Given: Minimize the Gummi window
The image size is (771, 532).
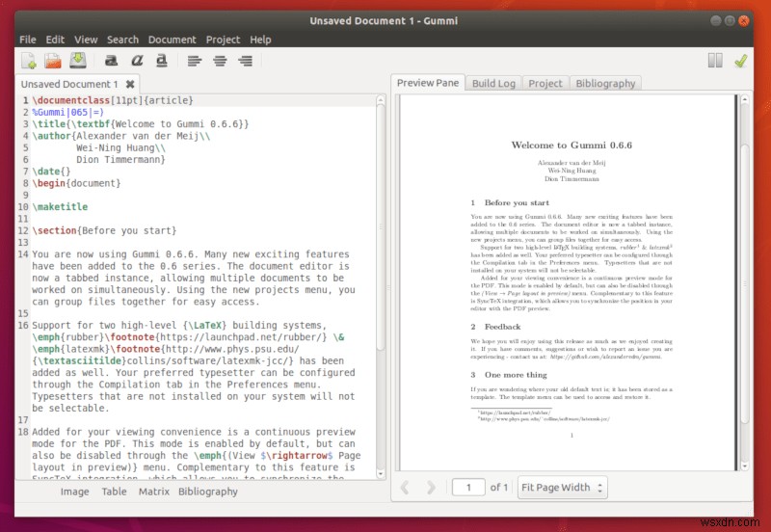Looking at the screenshot, I should 716,20.
